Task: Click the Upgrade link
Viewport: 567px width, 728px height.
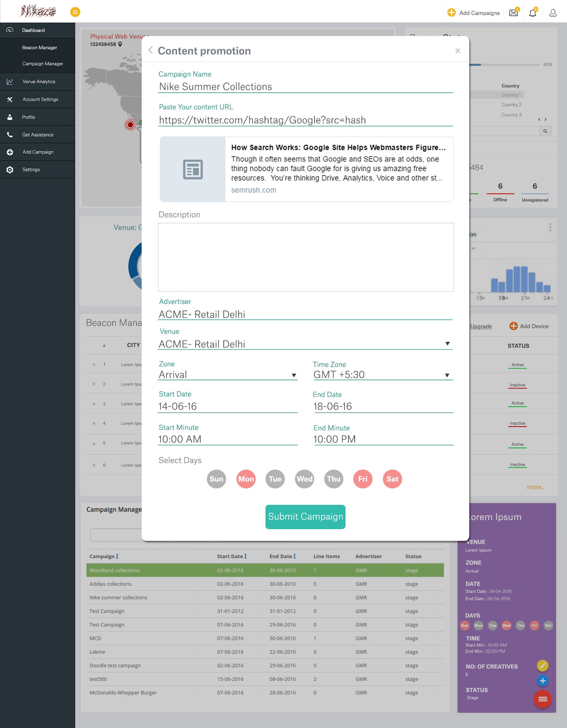Action: (481, 326)
